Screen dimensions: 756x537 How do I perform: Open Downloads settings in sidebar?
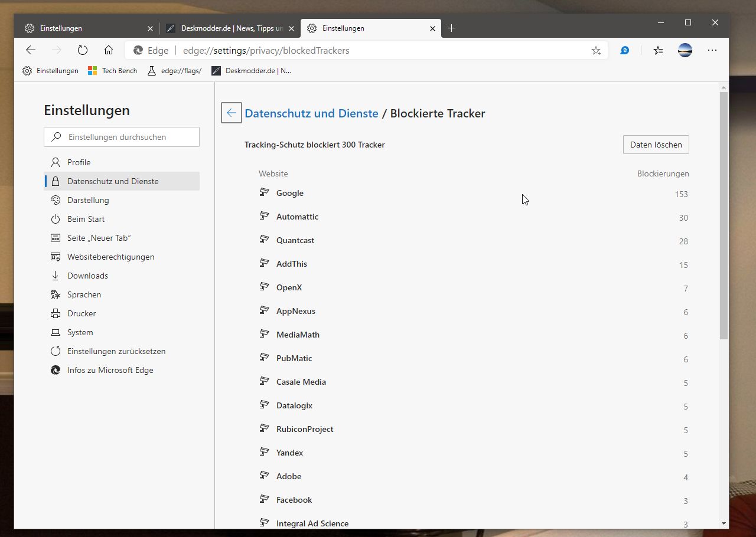(x=122, y=276)
